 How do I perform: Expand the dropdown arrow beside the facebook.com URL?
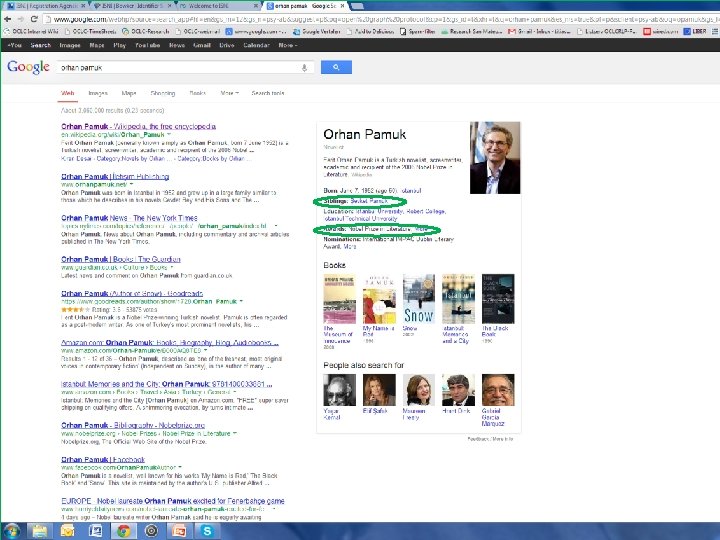[180, 467]
